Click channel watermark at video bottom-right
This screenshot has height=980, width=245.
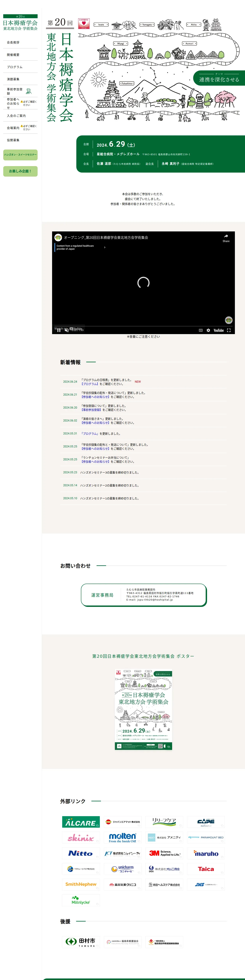pos(229,320)
